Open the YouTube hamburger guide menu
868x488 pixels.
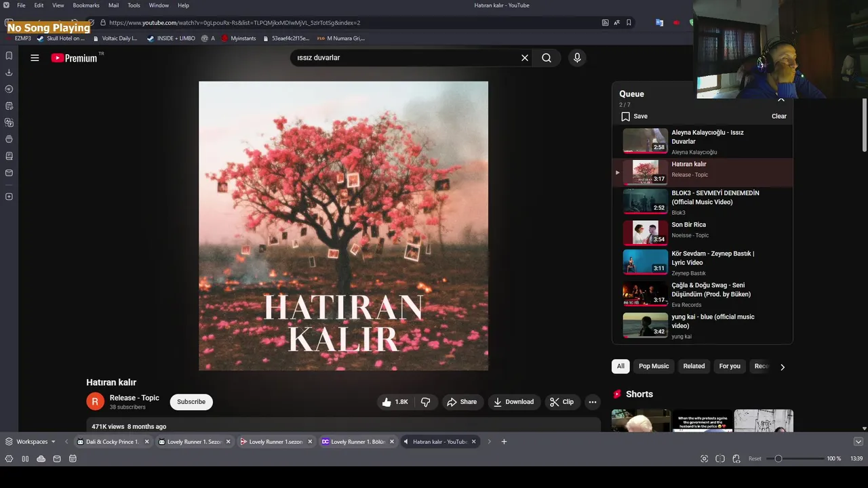35,58
